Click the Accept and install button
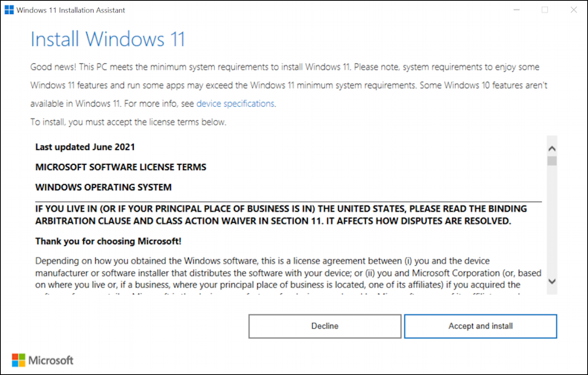The height and width of the screenshot is (375, 588). click(480, 326)
